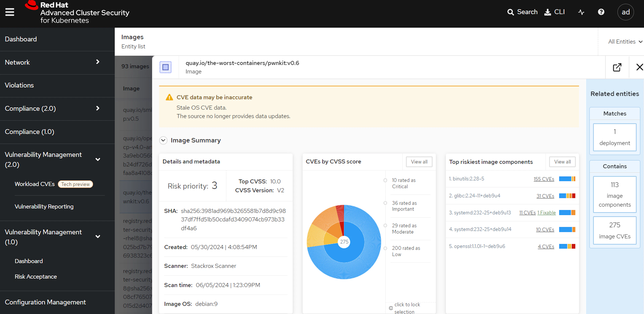This screenshot has height=314, width=644.
Task: Expand the Network sidebar menu
Action: (98, 62)
